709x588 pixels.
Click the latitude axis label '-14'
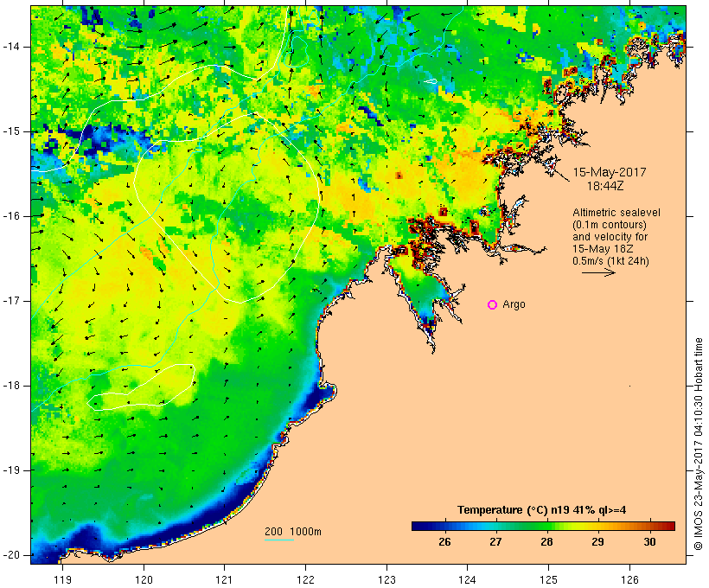click(x=11, y=47)
